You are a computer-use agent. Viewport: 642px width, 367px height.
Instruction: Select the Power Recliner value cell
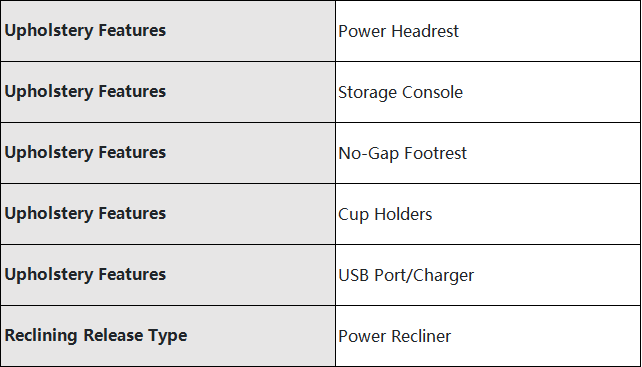488,336
